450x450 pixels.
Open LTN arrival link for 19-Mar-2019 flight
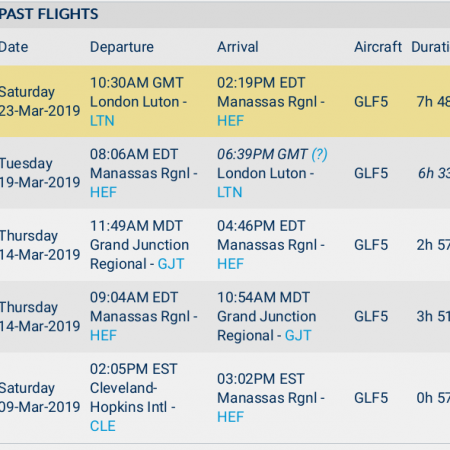coord(230,192)
